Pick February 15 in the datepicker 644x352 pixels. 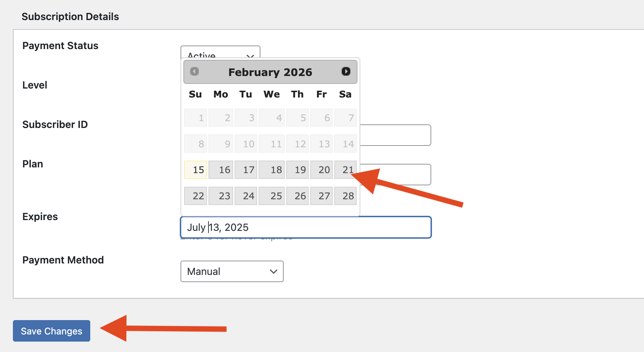tap(196, 170)
